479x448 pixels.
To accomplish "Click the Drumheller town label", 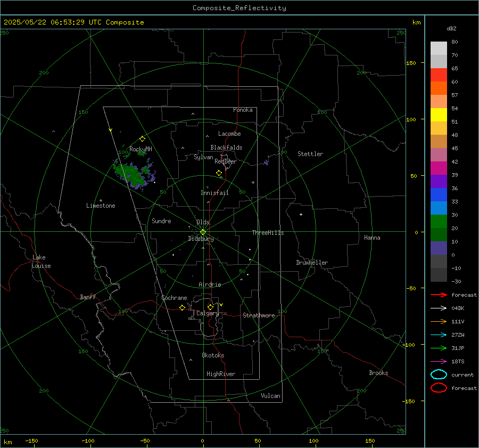I will coord(312,263).
